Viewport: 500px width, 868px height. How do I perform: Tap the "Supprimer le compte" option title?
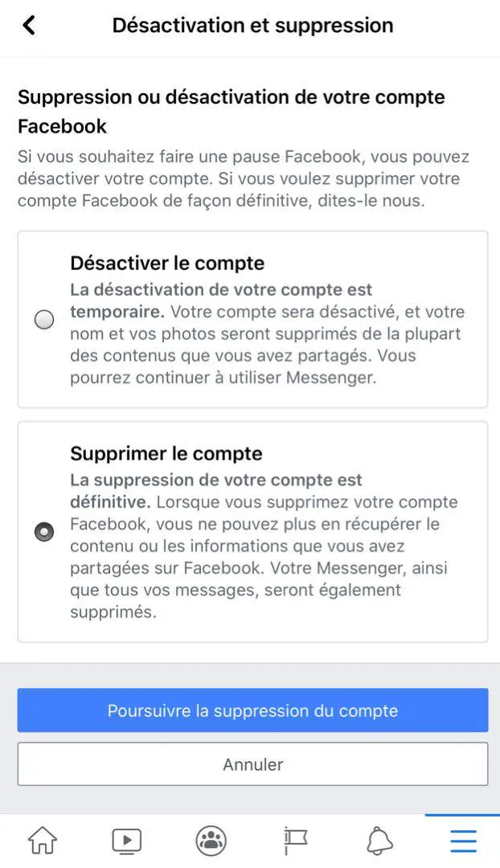click(166, 453)
